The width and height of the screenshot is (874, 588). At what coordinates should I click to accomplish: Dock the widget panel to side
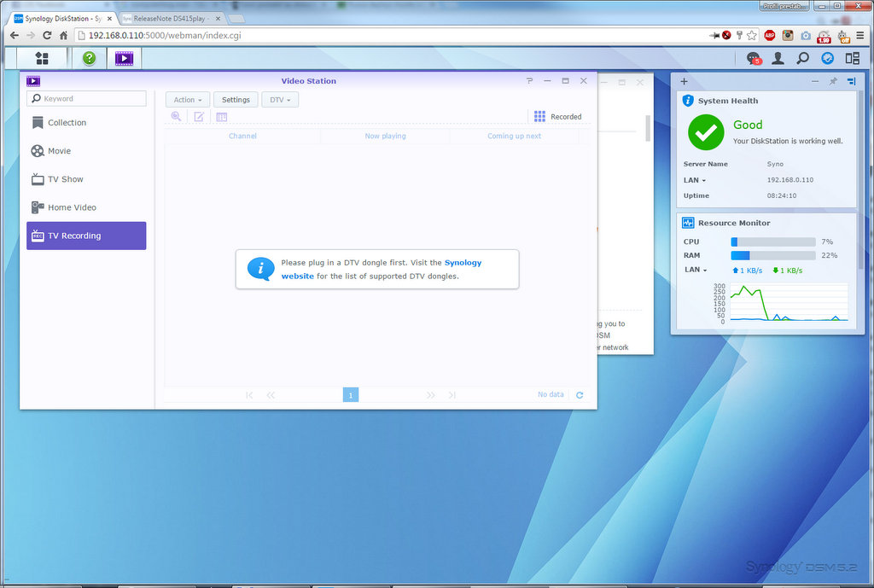point(851,81)
